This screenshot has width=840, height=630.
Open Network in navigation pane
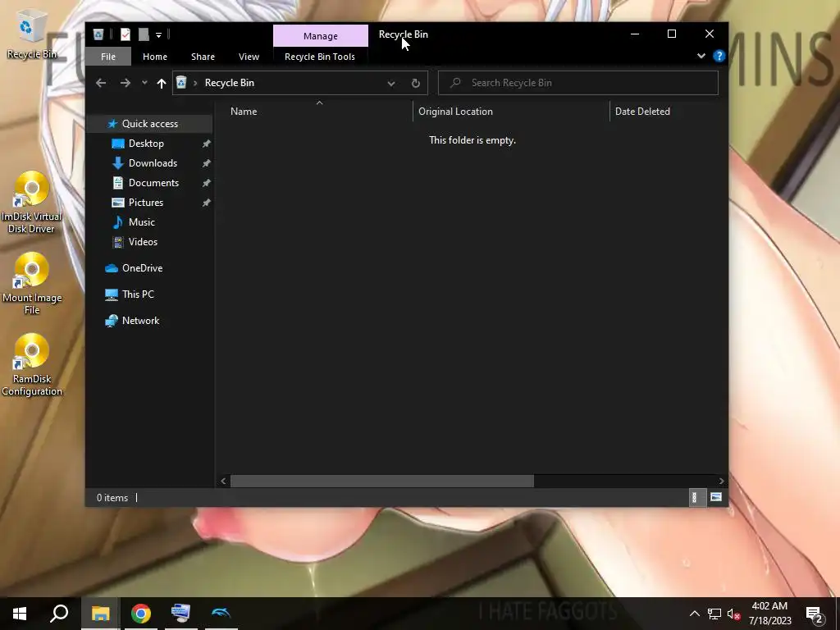140,321
